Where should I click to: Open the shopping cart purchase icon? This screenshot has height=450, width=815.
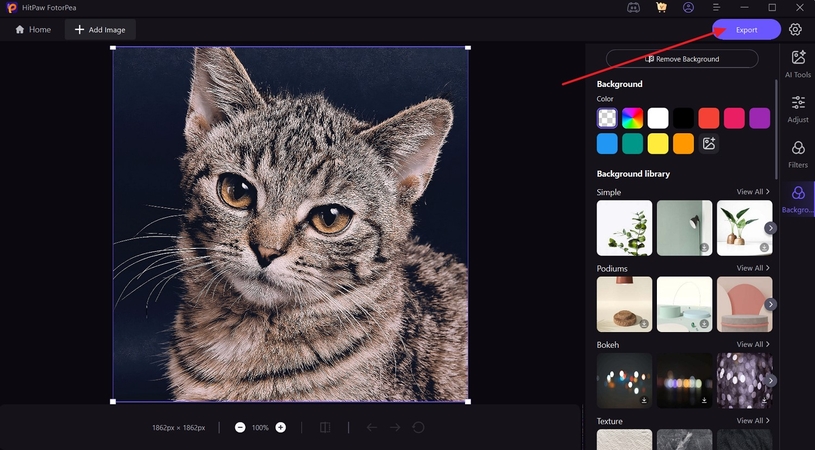coord(661,8)
